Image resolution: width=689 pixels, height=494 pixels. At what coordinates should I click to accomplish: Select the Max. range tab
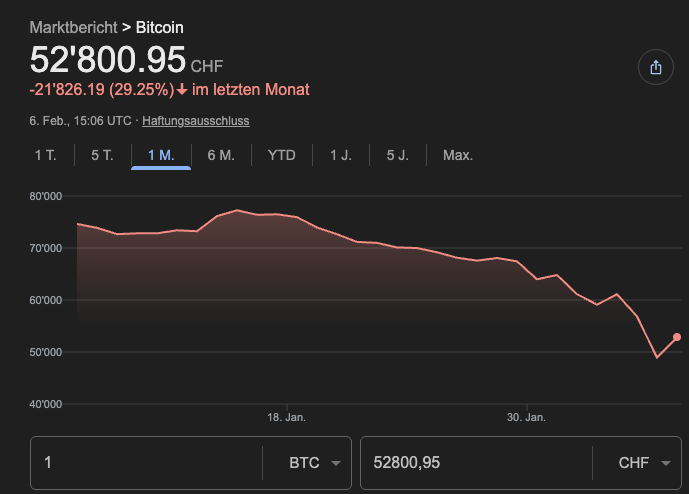pyautogui.click(x=458, y=155)
